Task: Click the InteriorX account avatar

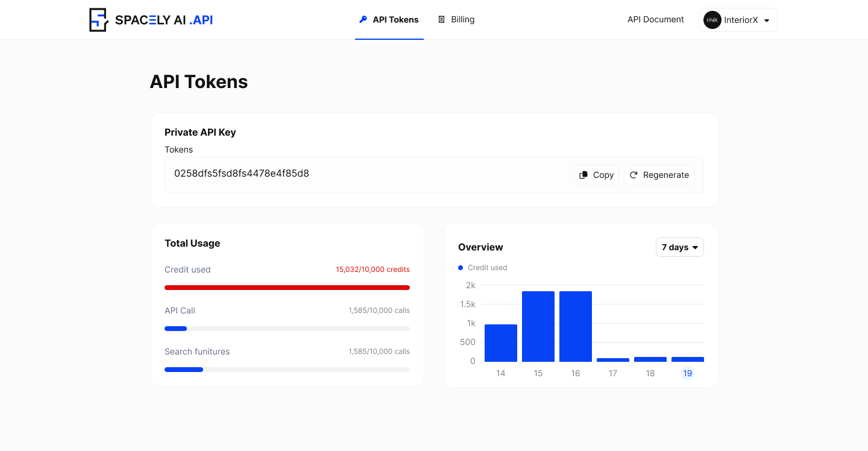Action: (x=712, y=20)
